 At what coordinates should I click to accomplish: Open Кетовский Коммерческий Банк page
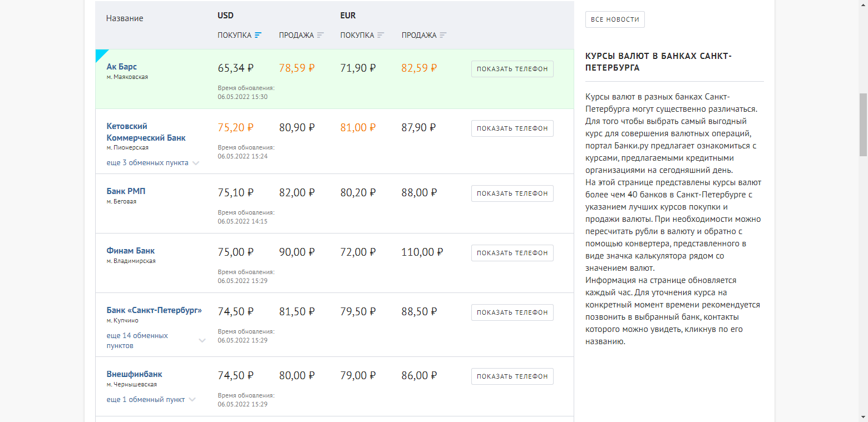pyautogui.click(x=146, y=132)
